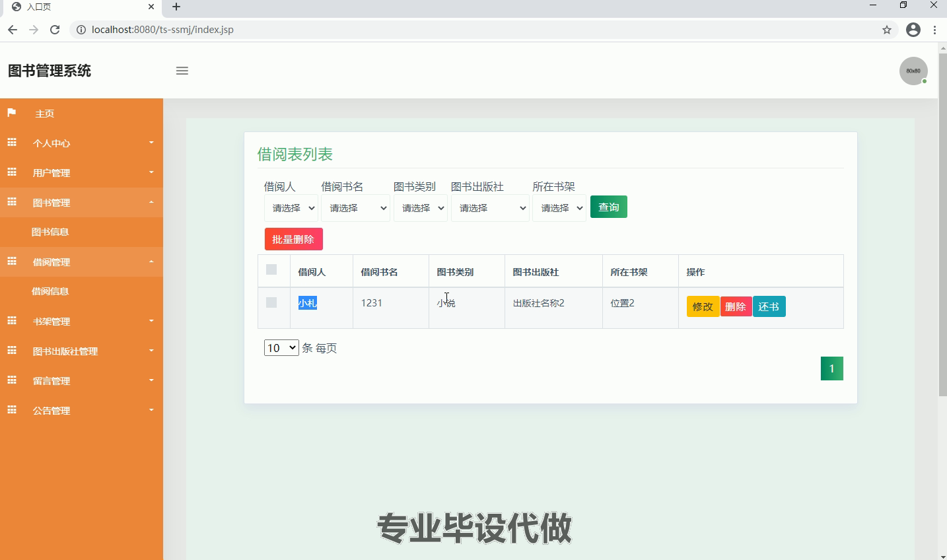Open the 所在书架 filter dropdown

pyautogui.click(x=559, y=208)
